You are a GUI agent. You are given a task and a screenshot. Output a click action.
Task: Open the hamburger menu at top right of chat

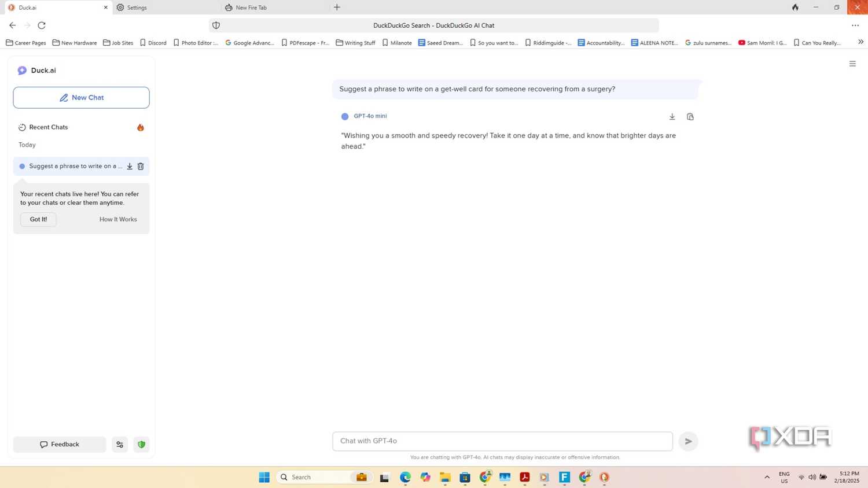click(x=852, y=64)
